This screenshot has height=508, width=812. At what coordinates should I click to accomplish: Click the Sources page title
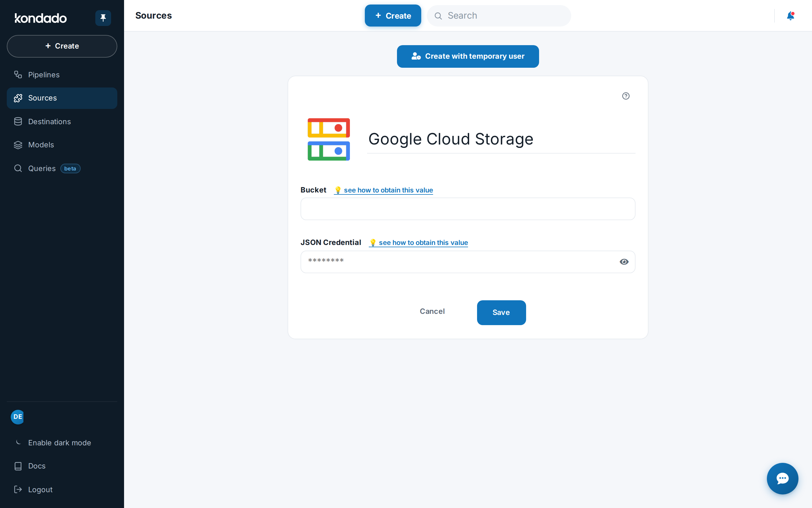[x=154, y=16]
